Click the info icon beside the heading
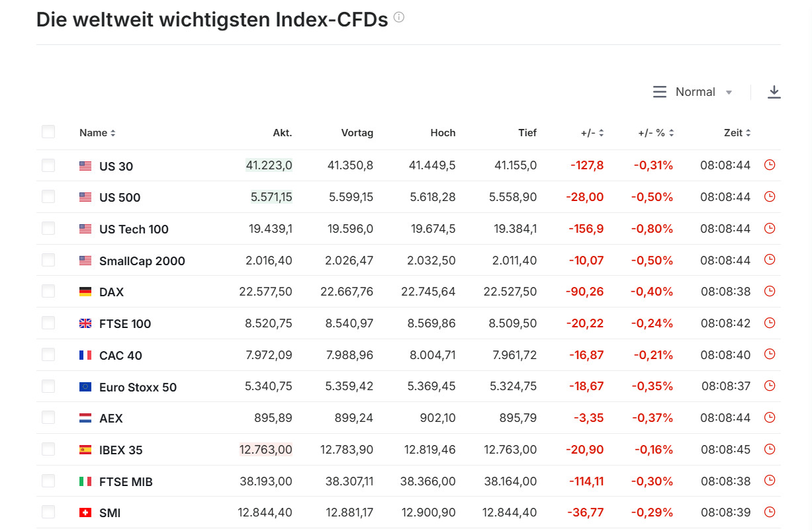 coord(398,18)
